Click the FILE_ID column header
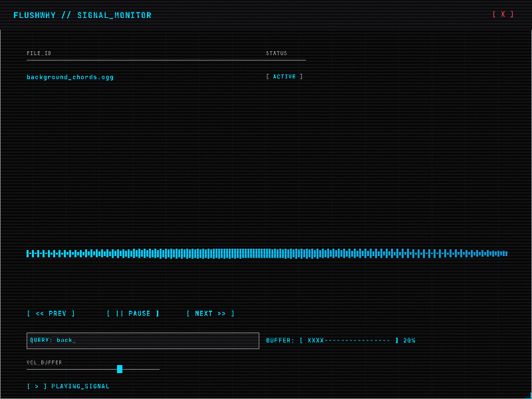The width and height of the screenshot is (532, 399). pos(39,53)
